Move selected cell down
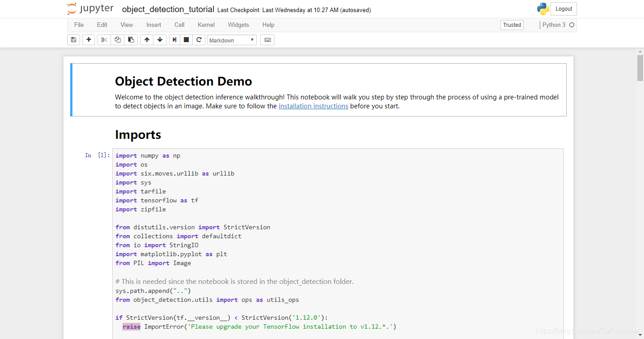This screenshot has width=644, height=339. coord(160,40)
